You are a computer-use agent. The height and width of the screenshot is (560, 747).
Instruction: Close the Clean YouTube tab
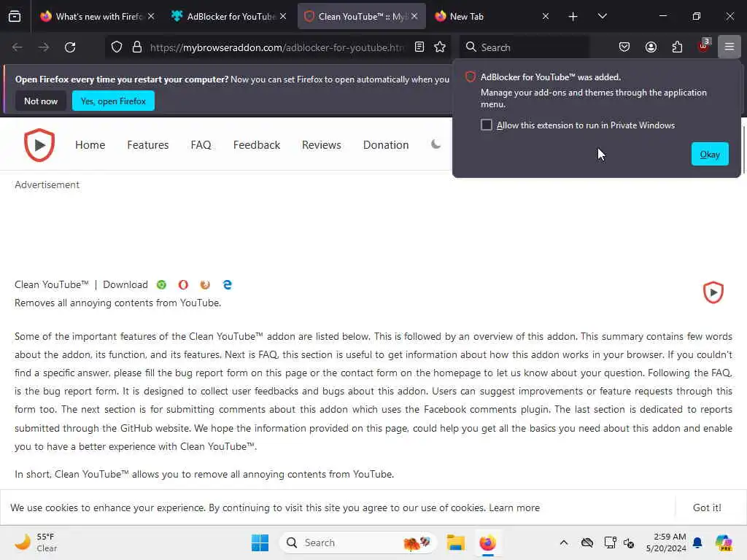pyautogui.click(x=414, y=16)
